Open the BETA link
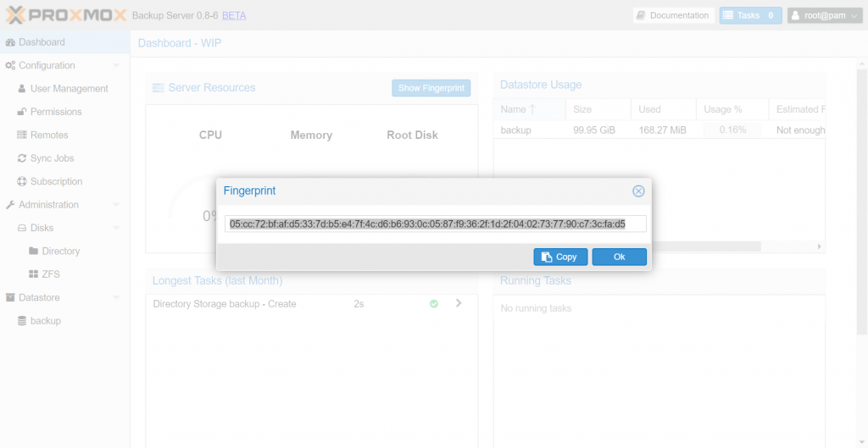 (234, 15)
